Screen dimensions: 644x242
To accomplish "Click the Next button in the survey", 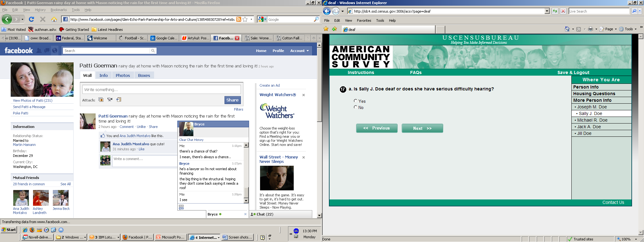I will pyautogui.click(x=422, y=128).
